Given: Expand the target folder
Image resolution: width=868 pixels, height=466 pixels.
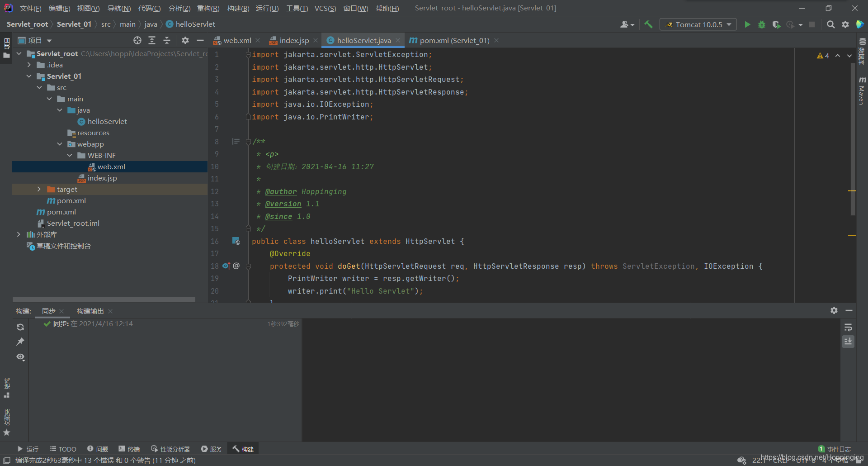Looking at the screenshot, I should (x=39, y=189).
